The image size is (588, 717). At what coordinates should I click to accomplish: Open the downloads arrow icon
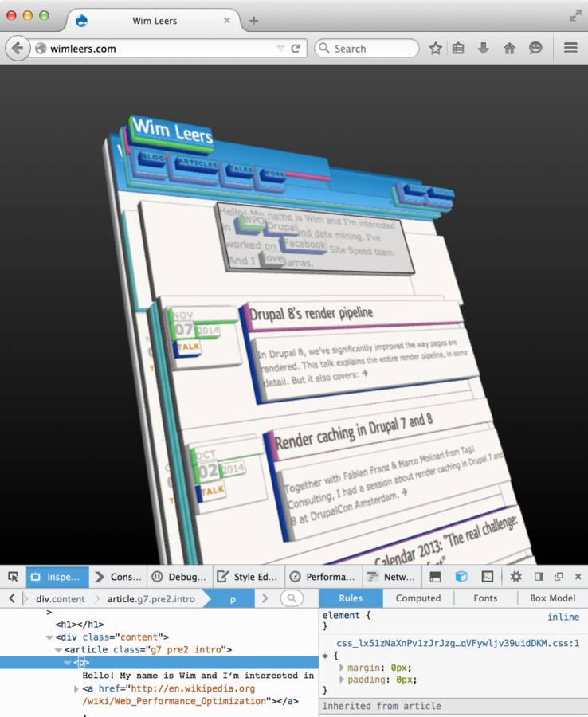(x=484, y=48)
